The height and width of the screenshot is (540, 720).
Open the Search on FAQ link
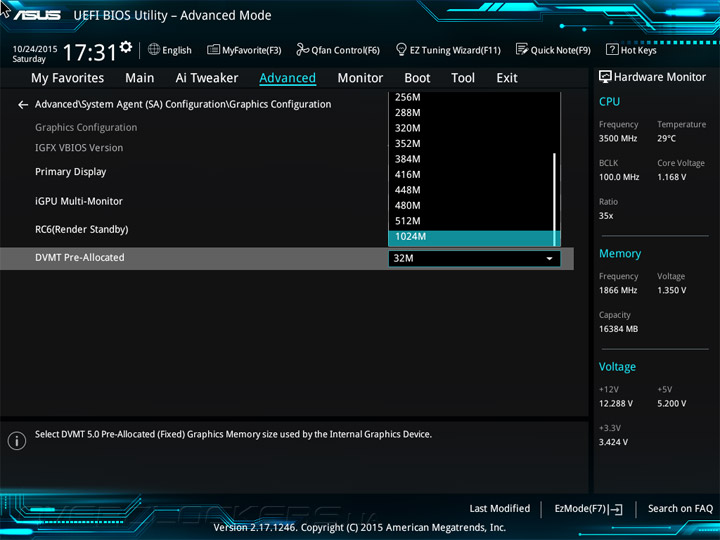click(x=680, y=509)
